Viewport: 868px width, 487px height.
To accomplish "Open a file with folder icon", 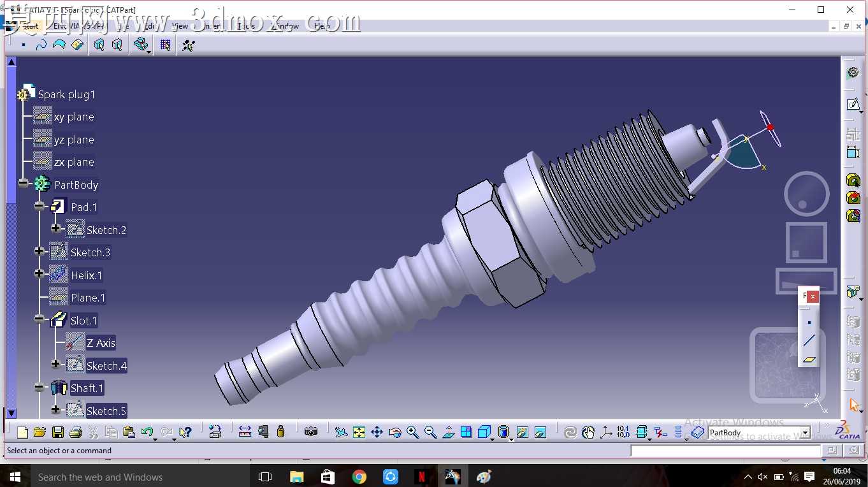I will (x=40, y=432).
